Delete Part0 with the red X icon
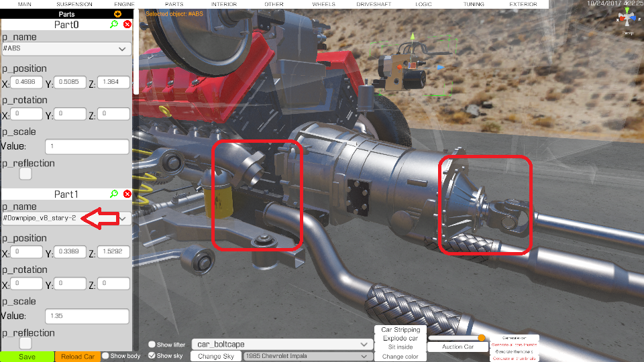This screenshot has height=362, width=644. click(x=127, y=24)
